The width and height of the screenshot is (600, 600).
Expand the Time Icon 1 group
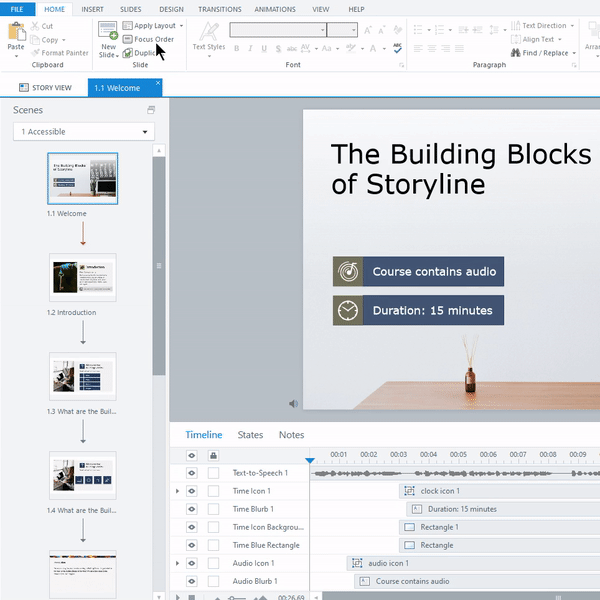(x=177, y=491)
